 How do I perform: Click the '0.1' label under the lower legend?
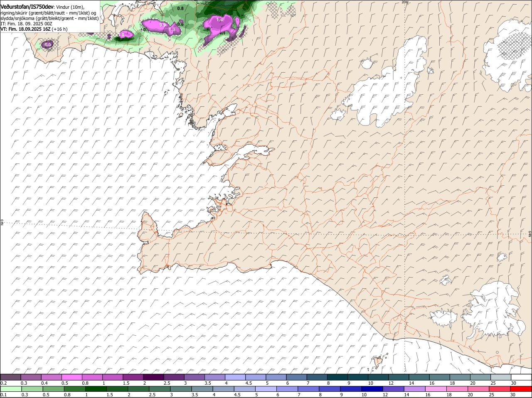[x=3, y=395]
